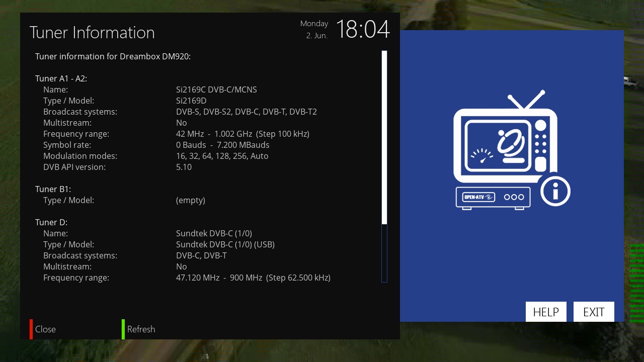Select the 'Tuner A1 - A2:' heading

pyautogui.click(x=61, y=78)
